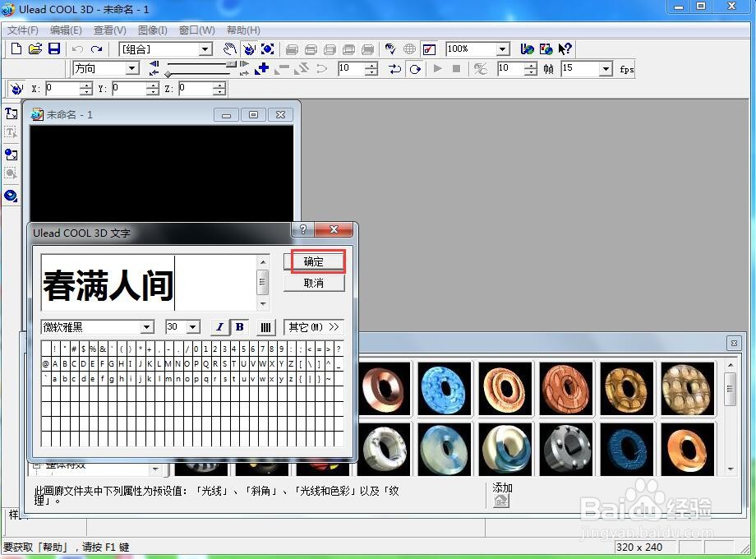Viewport: 756px width, 559px height.
Task: Open the 微软雅黑 font dropdown
Action: coord(147,327)
